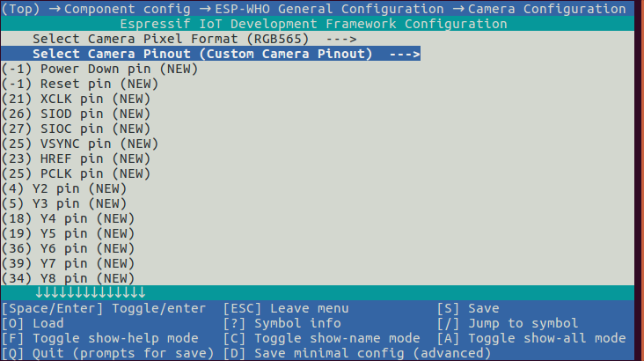The height and width of the screenshot is (361, 644).
Task: Click the Y2 pin entry
Action: pyautogui.click(x=66, y=188)
